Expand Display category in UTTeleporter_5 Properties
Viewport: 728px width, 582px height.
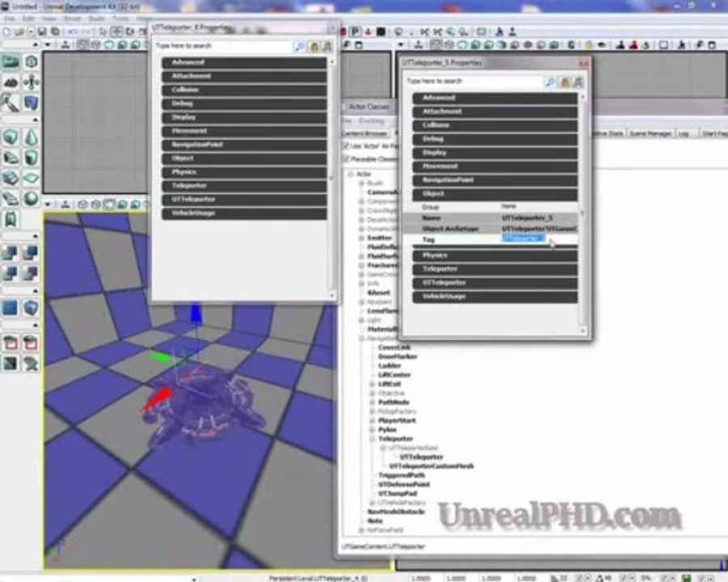(x=495, y=153)
